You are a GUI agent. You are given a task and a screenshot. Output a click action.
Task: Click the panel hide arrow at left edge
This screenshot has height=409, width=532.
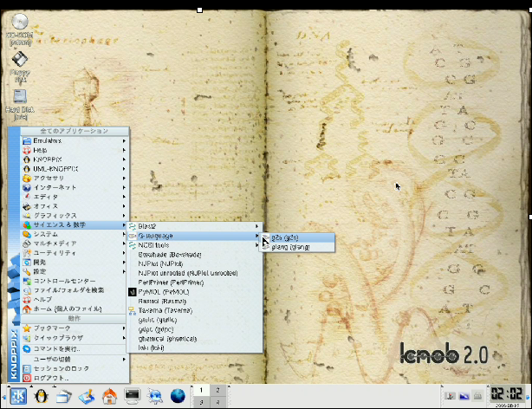point(4,397)
